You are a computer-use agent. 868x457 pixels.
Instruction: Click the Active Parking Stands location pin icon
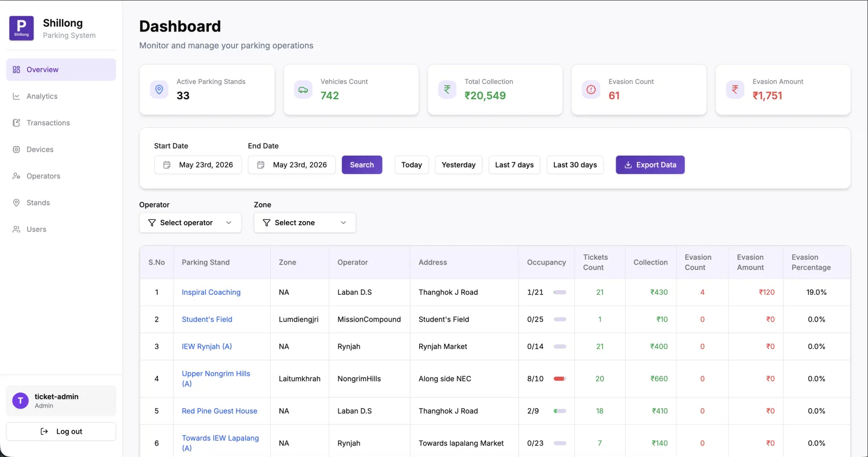(x=159, y=89)
